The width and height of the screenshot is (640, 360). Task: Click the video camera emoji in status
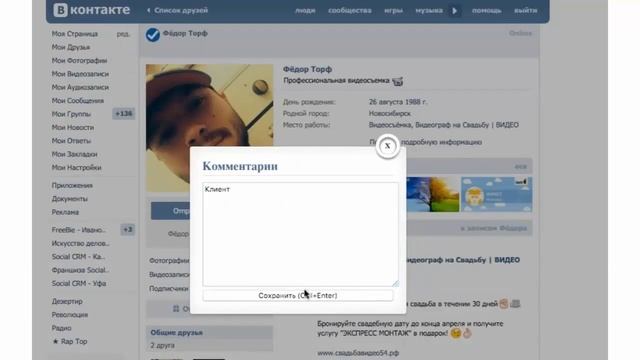pyautogui.click(x=398, y=81)
